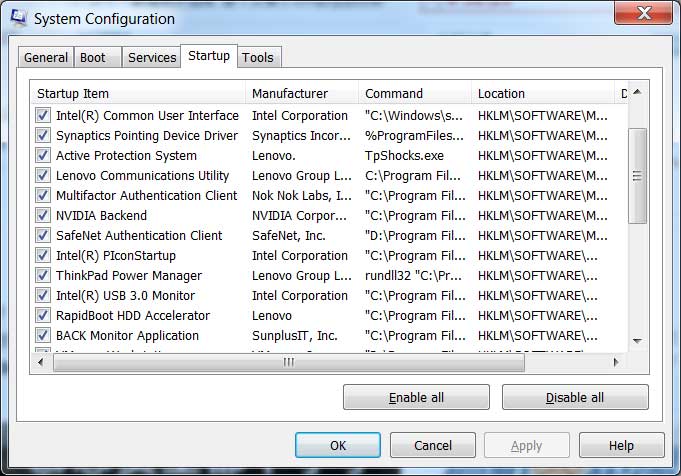Click the Disable all button
This screenshot has height=476, width=681.
(575, 397)
